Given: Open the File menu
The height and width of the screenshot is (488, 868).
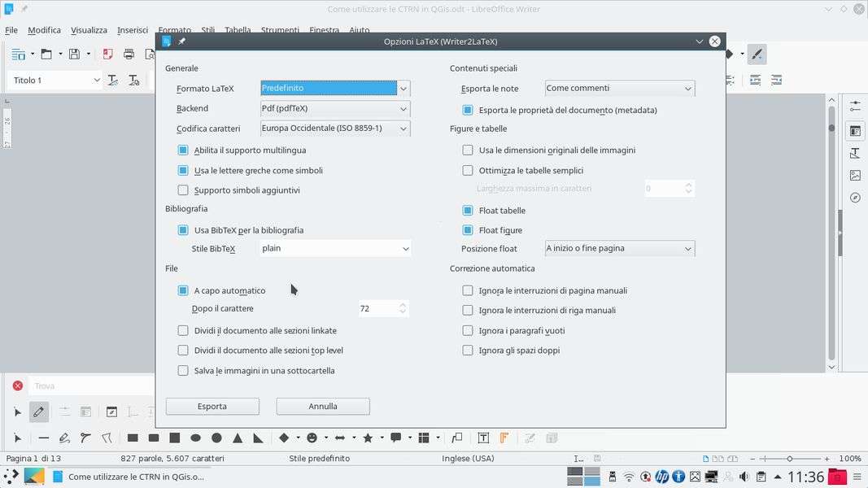Looking at the screenshot, I should point(11,30).
